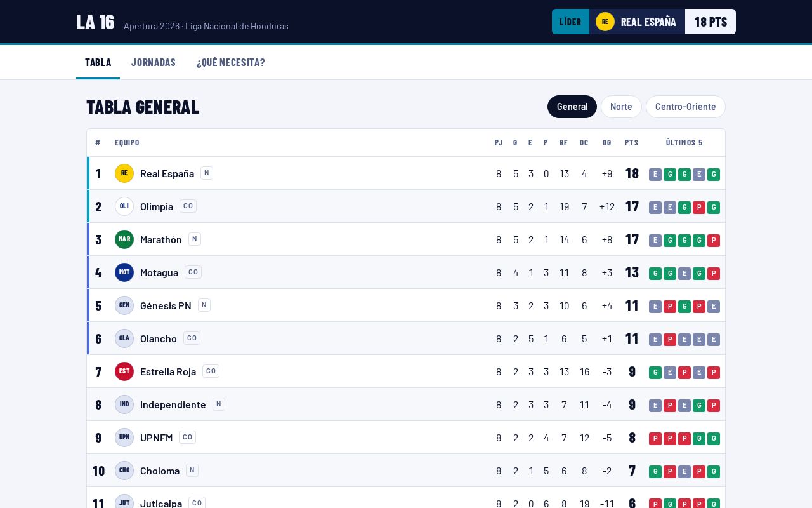Click the Olancho team badge
This screenshot has width=812, height=508.
pyautogui.click(x=124, y=338)
